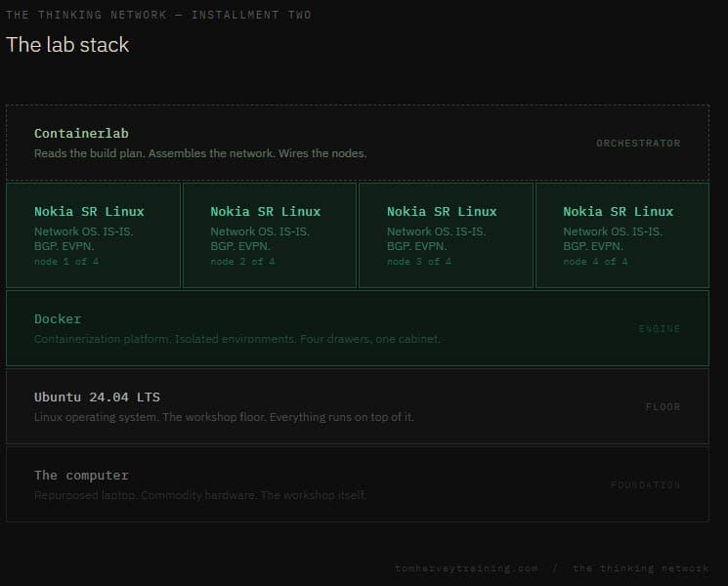Click the 'node 4 of 4' label

[x=596, y=262]
